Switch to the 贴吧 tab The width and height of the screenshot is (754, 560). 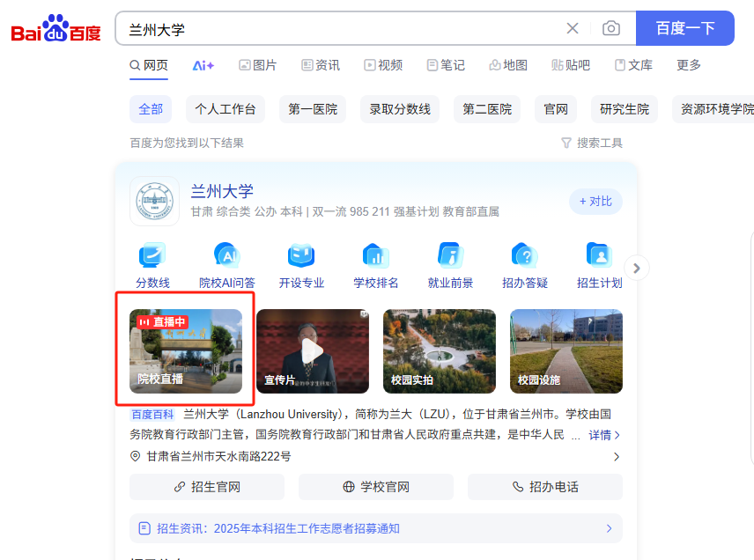coord(571,65)
